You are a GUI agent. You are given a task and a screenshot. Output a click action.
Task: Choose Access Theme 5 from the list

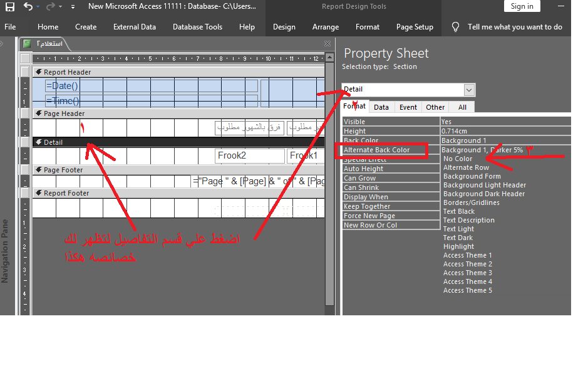tap(468, 290)
